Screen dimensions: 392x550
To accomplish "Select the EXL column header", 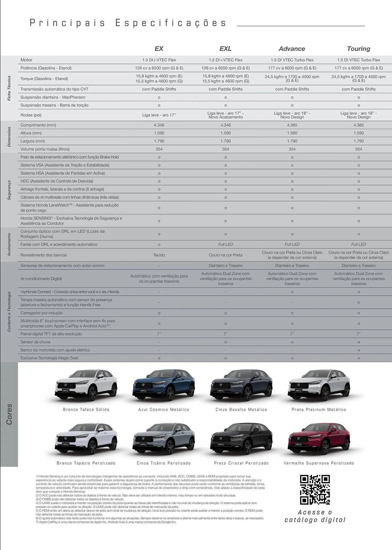I will 226,49.
